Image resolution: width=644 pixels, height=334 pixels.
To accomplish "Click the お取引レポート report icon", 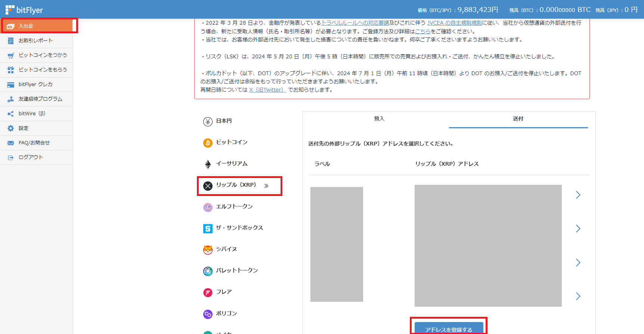I will click(x=10, y=41).
